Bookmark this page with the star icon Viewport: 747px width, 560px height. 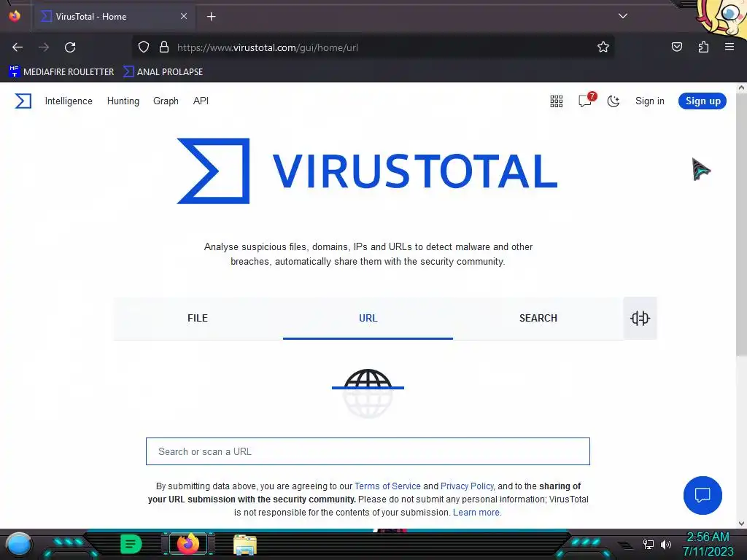pos(603,47)
